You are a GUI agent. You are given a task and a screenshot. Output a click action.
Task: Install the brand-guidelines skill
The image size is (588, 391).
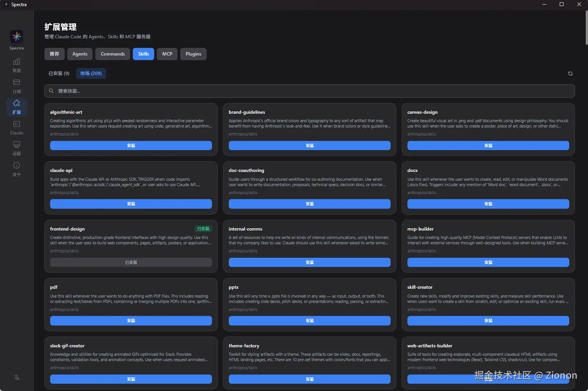tap(309, 146)
